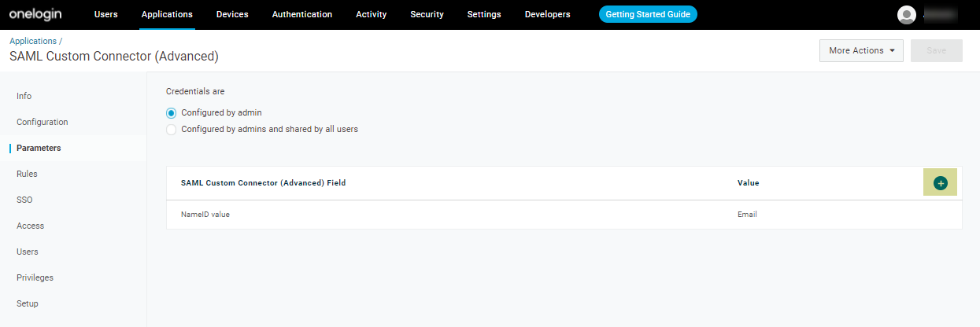Switch to the Configuration sidebar tab
980x327 pixels.
43,122
